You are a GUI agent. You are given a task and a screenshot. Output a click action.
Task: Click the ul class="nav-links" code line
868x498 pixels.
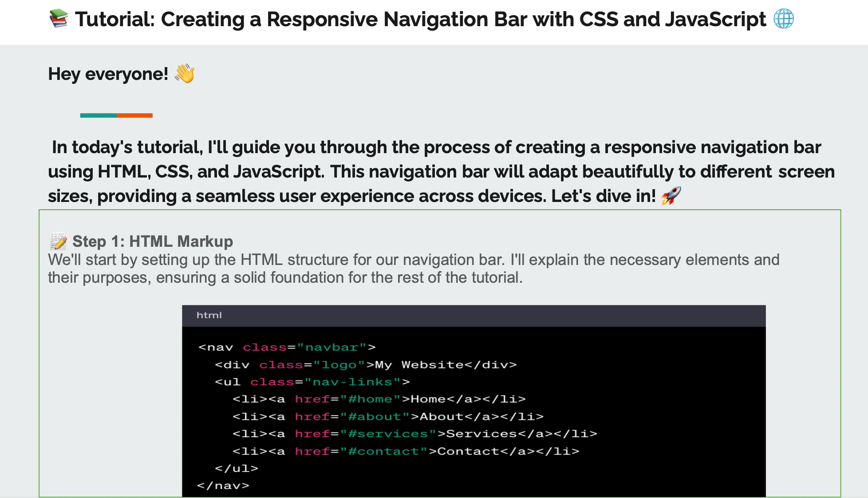point(312,382)
